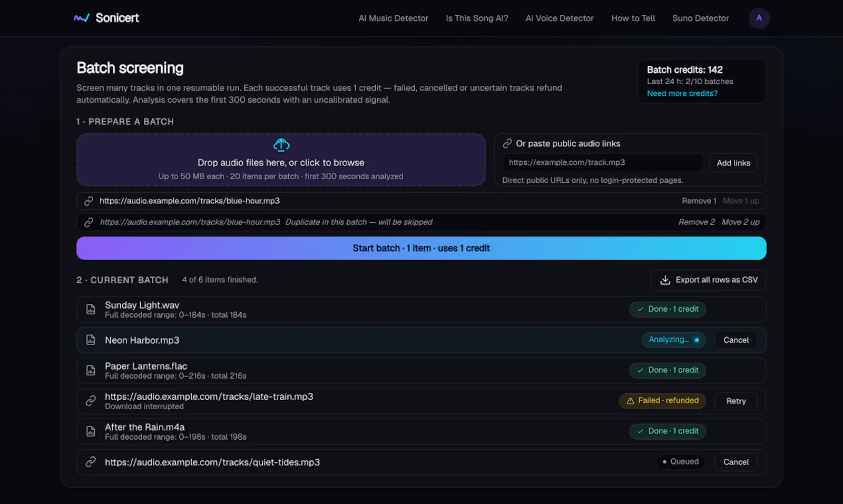This screenshot has width=843, height=504.
Task: Click the Need more credits? link
Action: tap(682, 94)
